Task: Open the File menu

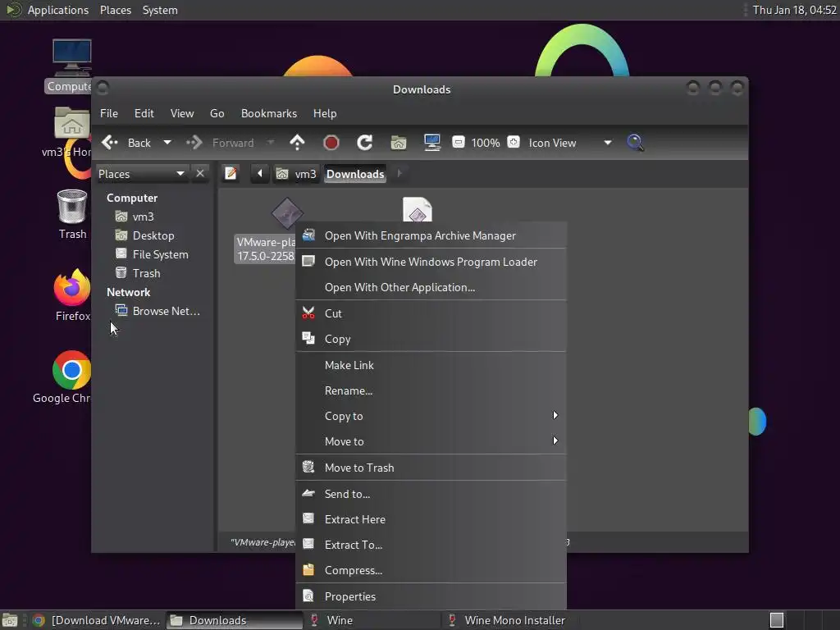Action: 109,113
